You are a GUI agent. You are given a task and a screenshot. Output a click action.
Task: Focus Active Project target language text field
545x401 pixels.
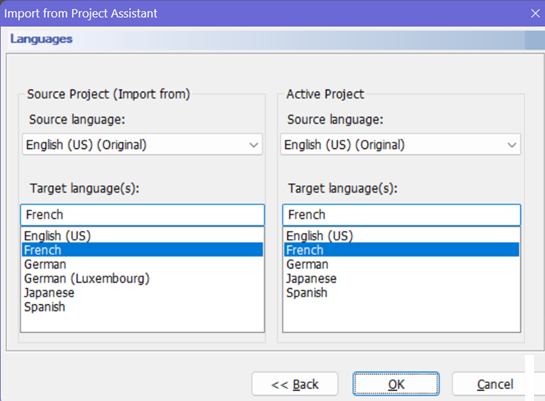tap(401, 215)
